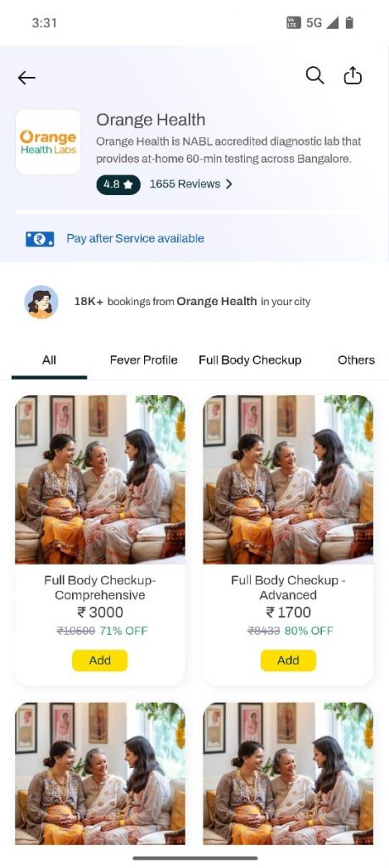Open the Full Body Checkup-Comprehensive image
Screen dimensions: 389x868
pyautogui.click(x=100, y=480)
